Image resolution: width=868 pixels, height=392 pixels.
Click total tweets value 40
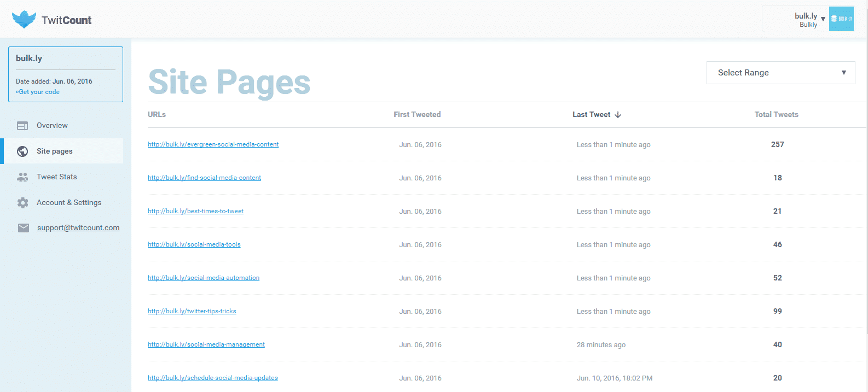777,344
